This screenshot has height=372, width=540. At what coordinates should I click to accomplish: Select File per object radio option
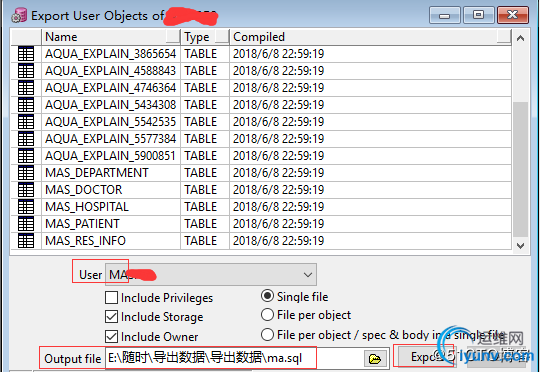[267, 315]
